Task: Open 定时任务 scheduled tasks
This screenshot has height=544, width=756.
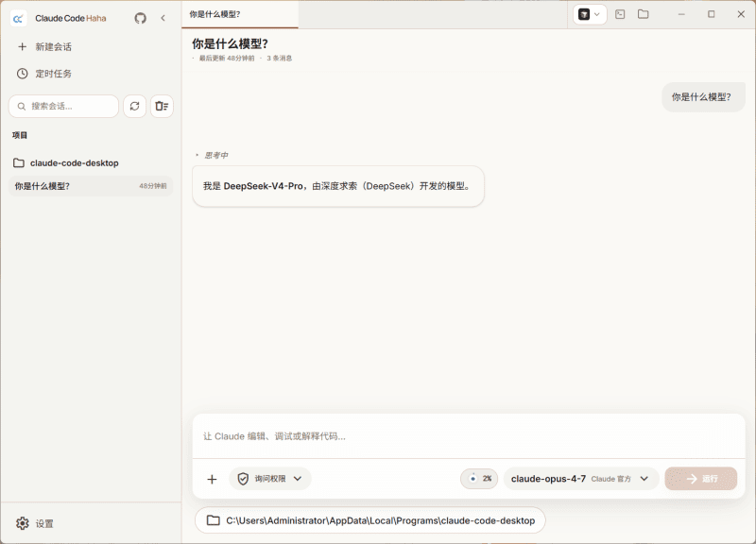Action: (44, 74)
